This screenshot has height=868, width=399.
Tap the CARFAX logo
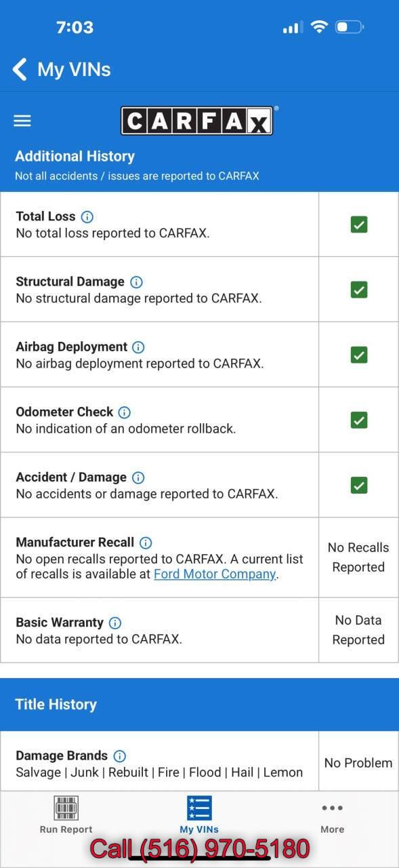pos(197,121)
